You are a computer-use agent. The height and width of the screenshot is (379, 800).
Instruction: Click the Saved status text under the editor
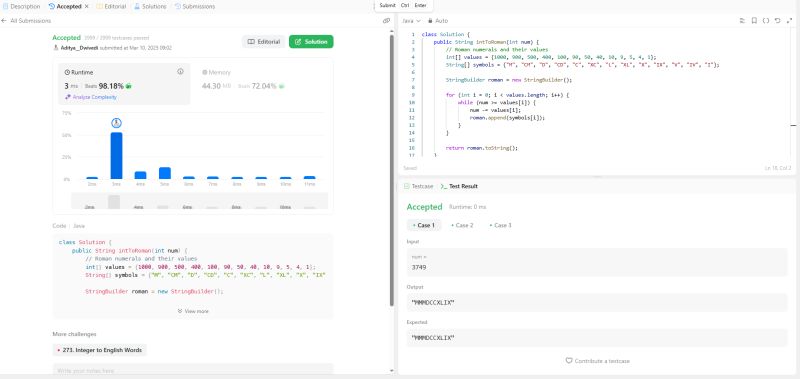point(410,168)
